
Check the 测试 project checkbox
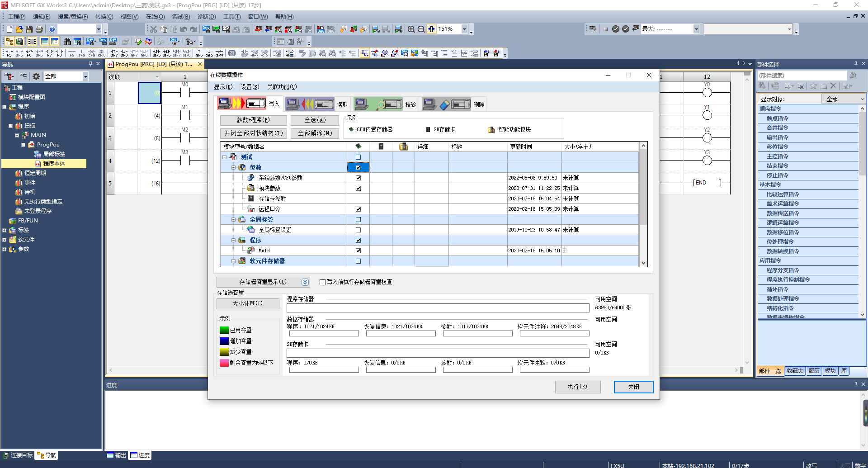pyautogui.click(x=359, y=157)
